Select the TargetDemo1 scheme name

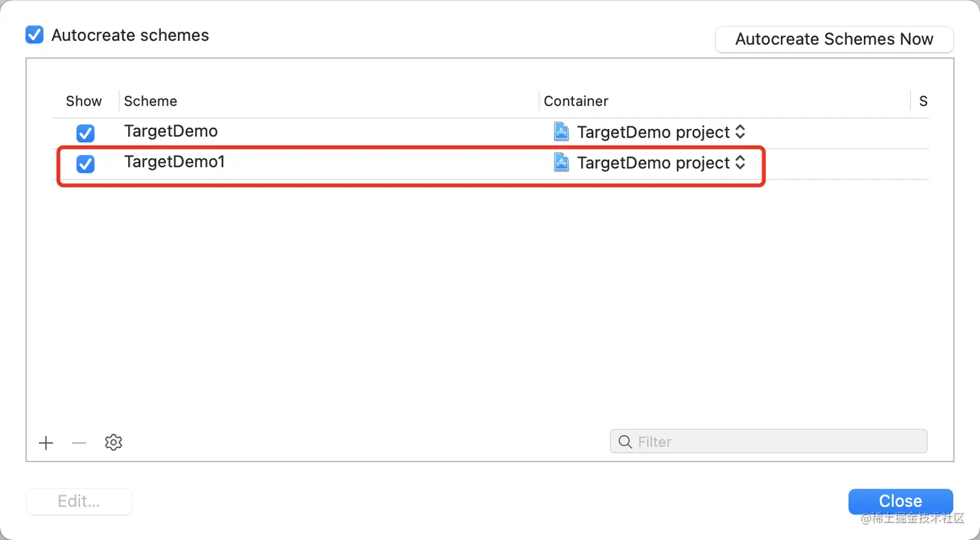point(174,162)
